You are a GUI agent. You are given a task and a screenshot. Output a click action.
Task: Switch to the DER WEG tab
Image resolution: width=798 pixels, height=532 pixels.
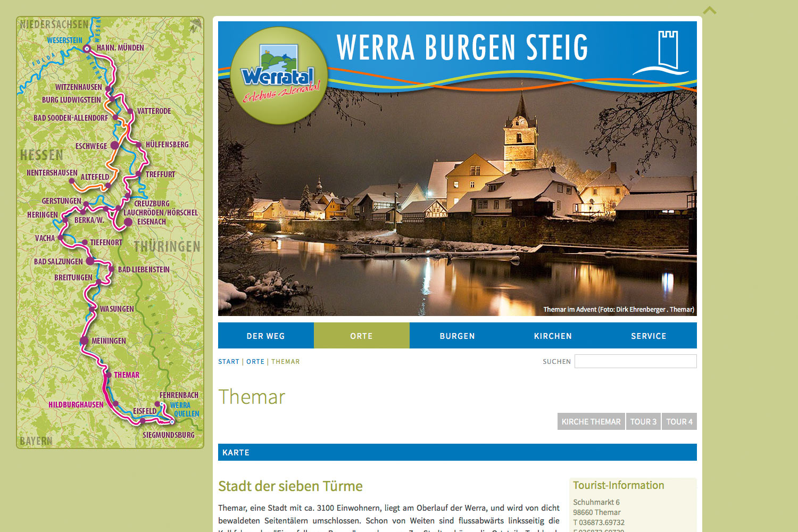coord(265,336)
